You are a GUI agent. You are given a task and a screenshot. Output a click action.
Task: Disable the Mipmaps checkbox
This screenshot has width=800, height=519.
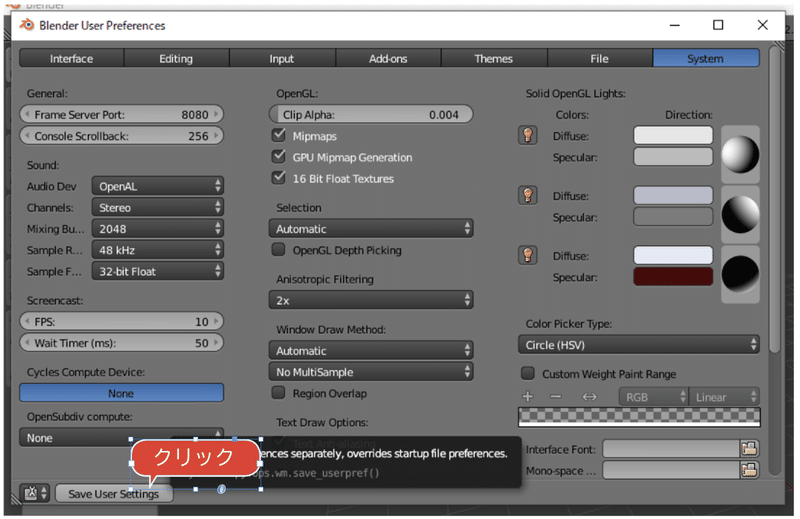(x=279, y=135)
